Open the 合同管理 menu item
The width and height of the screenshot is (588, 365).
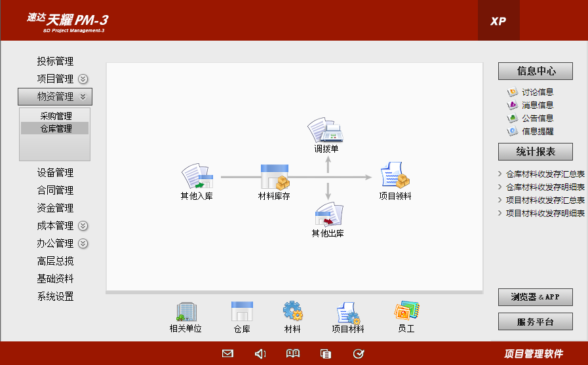pos(55,191)
